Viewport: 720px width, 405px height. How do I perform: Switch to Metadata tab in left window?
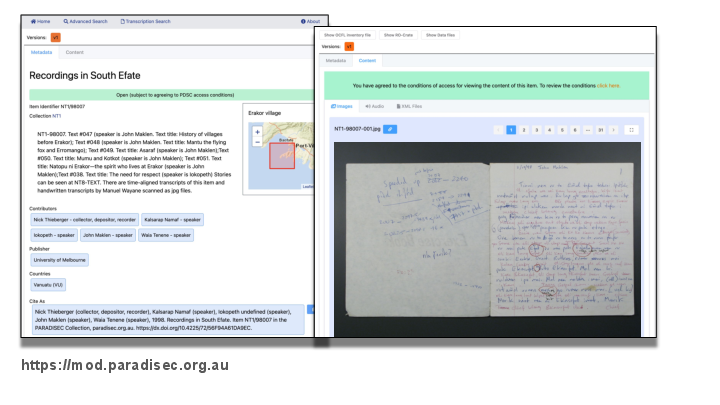pyautogui.click(x=41, y=52)
